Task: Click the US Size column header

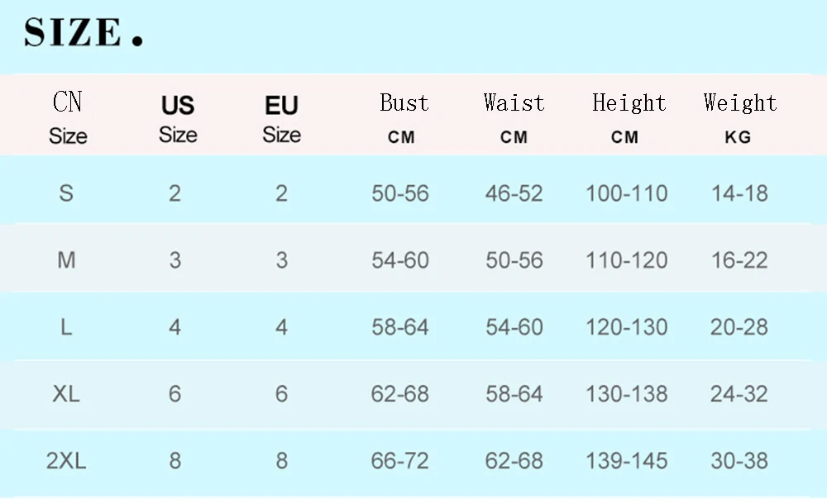Action: click(178, 119)
